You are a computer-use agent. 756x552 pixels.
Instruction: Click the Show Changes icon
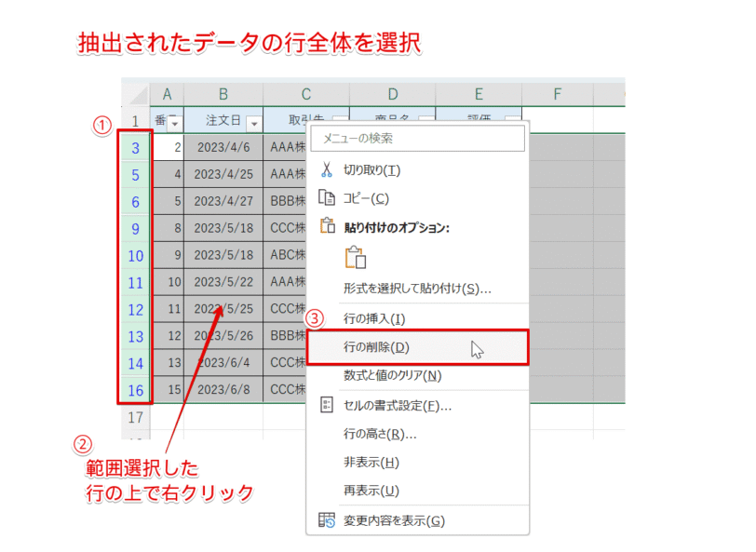pos(327,520)
